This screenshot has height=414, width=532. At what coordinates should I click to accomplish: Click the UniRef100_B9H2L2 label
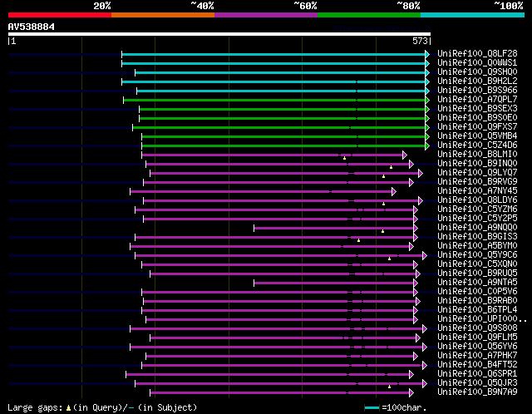(x=477, y=81)
